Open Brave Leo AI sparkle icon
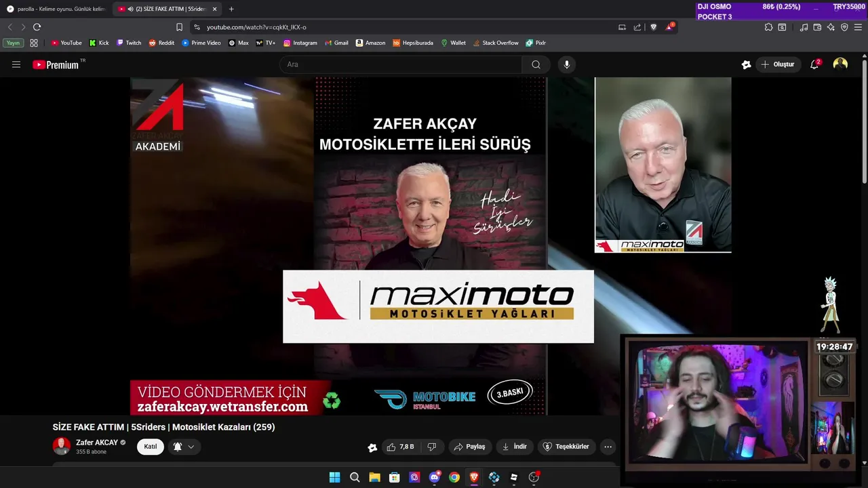Screen dimensions: 868x488 click(x=831, y=27)
